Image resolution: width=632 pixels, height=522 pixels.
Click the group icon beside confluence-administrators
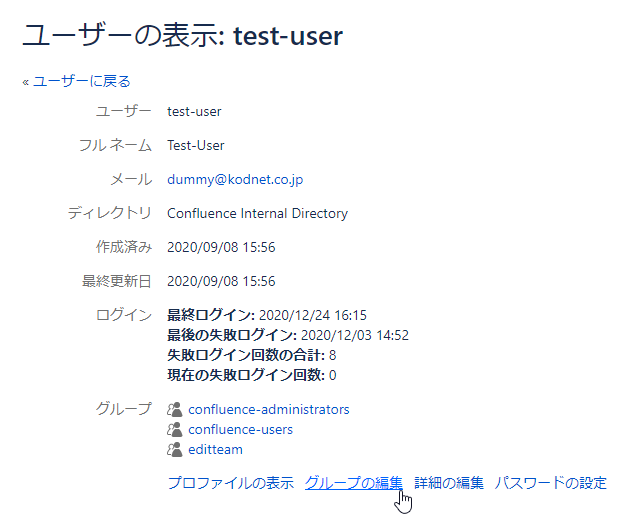point(175,409)
